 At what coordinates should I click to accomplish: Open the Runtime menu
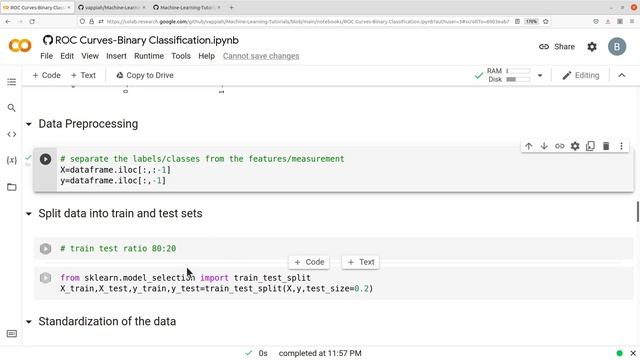[149, 56]
